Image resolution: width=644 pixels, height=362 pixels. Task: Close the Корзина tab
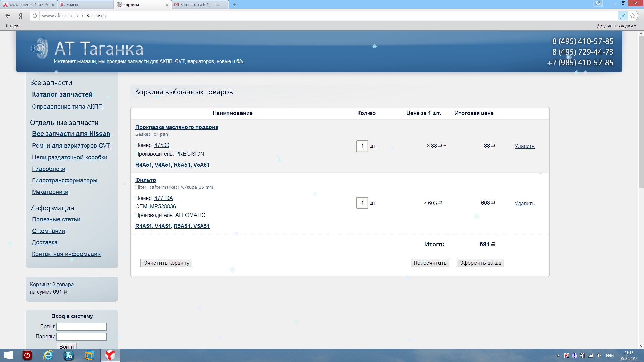(167, 5)
